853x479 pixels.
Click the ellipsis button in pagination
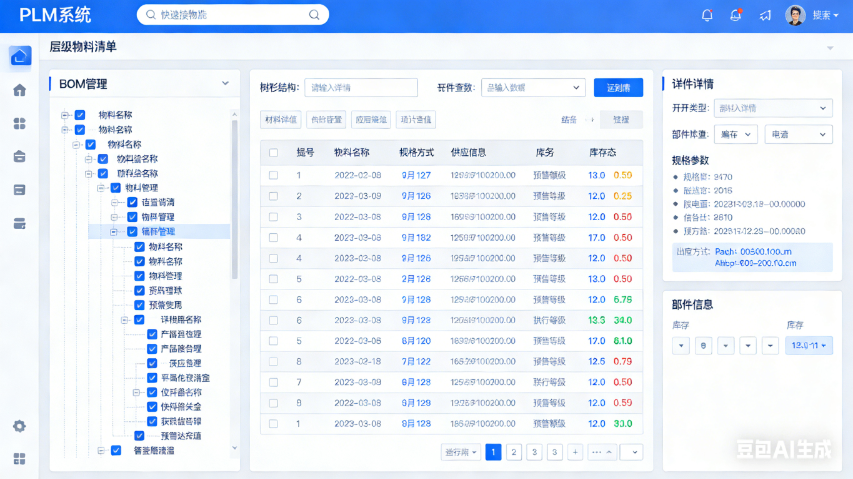point(601,452)
